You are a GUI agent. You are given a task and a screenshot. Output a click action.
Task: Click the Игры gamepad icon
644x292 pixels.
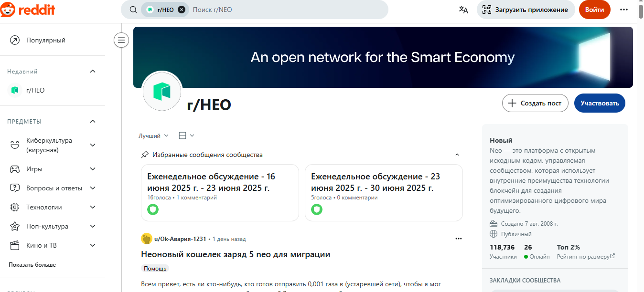(x=15, y=169)
